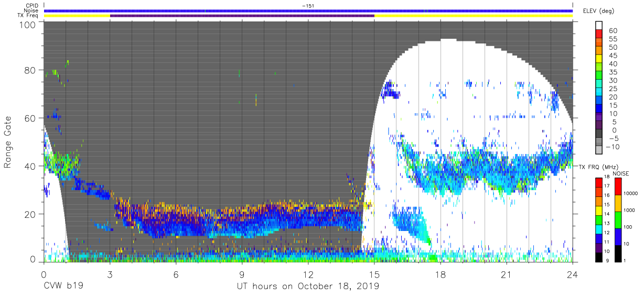The width and height of the screenshot is (644, 297).
Task: Click the TX FRQ (MHz) legend title
Action: [598, 167]
